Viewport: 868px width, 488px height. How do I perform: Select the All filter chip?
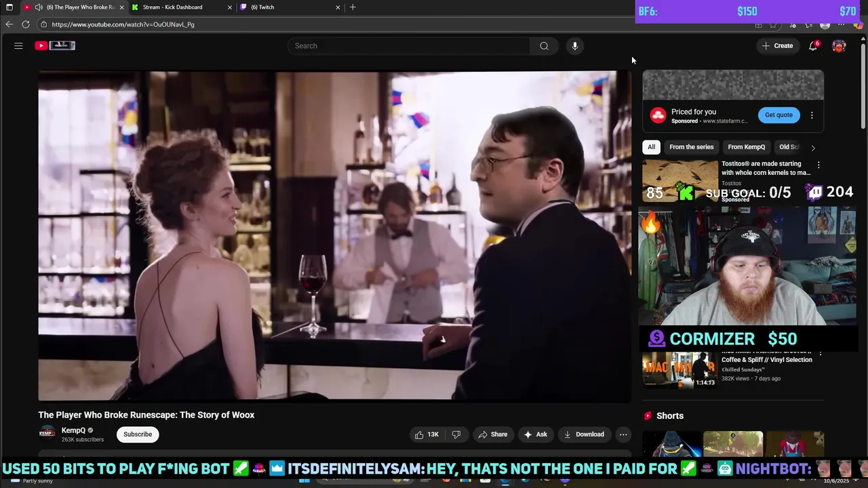pos(651,147)
